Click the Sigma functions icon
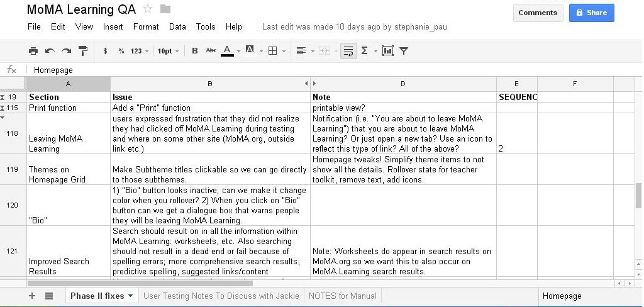Image resolution: width=644 pixels, height=307 pixels. pos(364,50)
